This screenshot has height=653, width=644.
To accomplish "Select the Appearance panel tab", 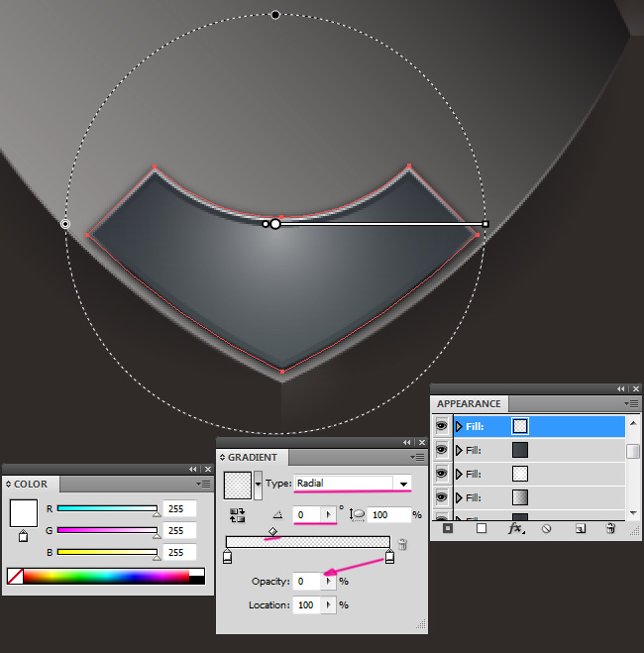I will click(x=469, y=404).
